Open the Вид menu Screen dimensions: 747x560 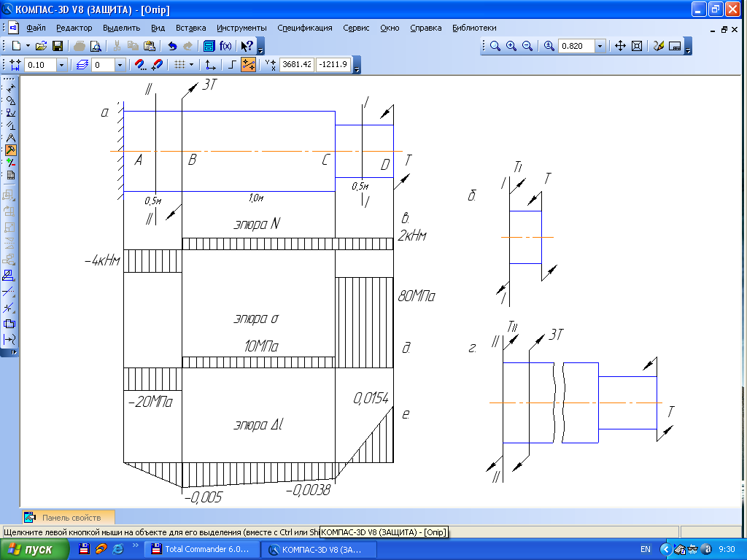tap(158, 28)
